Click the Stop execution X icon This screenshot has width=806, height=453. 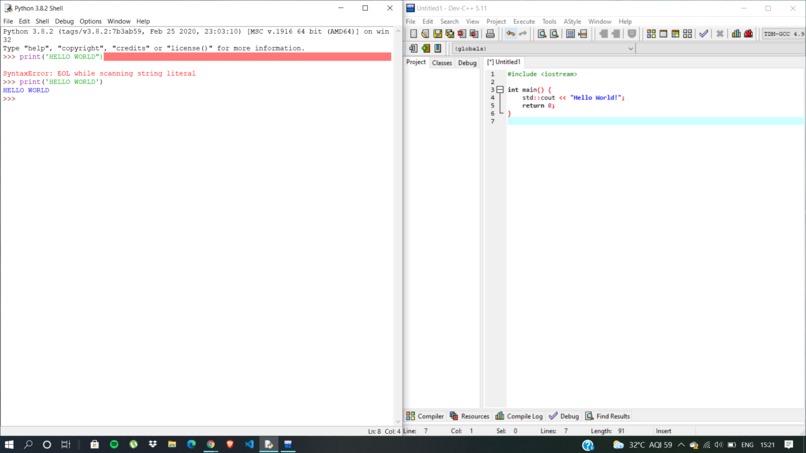(720, 34)
